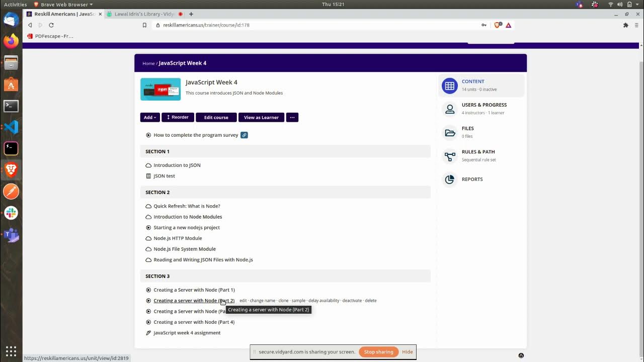Image resolution: width=644 pixels, height=362 pixels.
Task: Go to Home breadcrumb link
Action: pyautogui.click(x=148, y=63)
